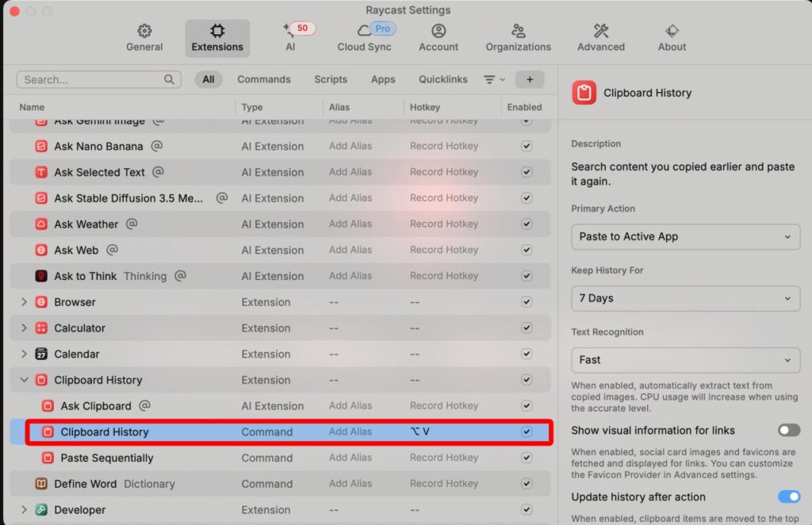Open the Primary Action dropdown
Screen dimensions: 812x525
tap(685, 236)
